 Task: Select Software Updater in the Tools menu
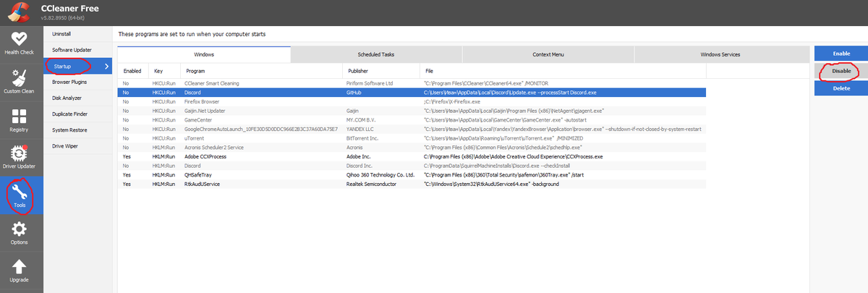[77, 50]
